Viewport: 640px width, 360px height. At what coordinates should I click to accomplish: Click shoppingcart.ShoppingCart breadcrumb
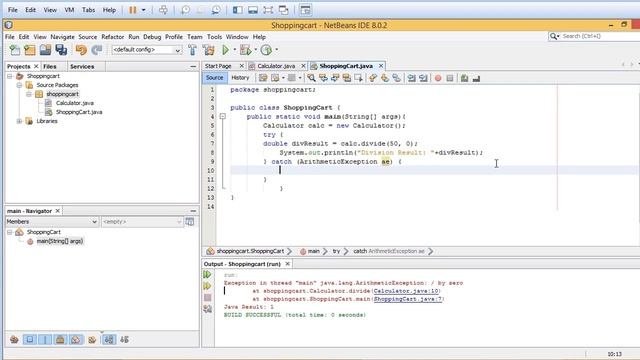250,251
